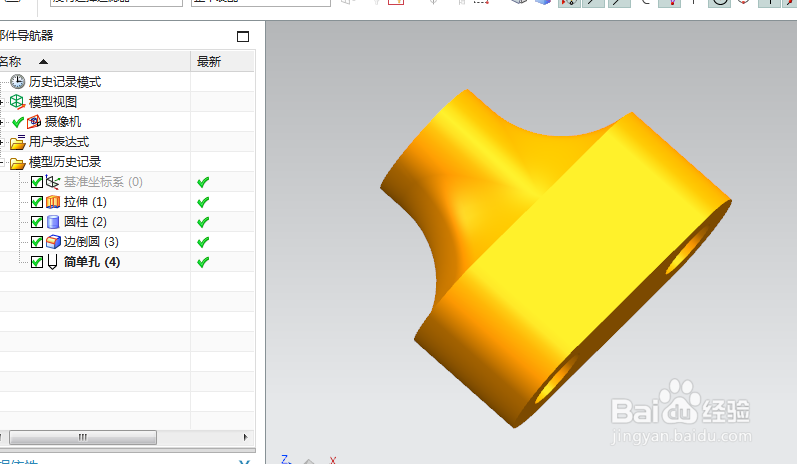The width and height of the screenshot is (797, 464).
Task: Uncheck the 边倒圆 (3) checkbox
Action: click(x=37, y=242)
